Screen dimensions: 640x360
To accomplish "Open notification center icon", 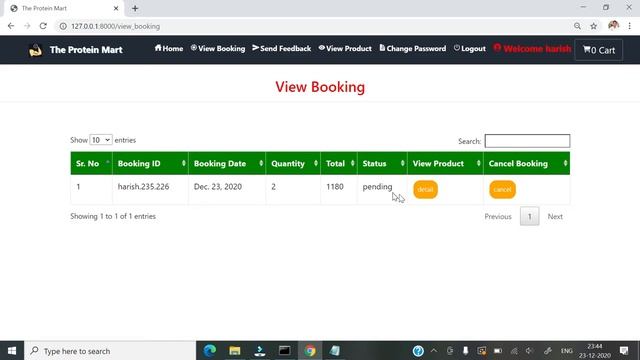I will point(624,351).
